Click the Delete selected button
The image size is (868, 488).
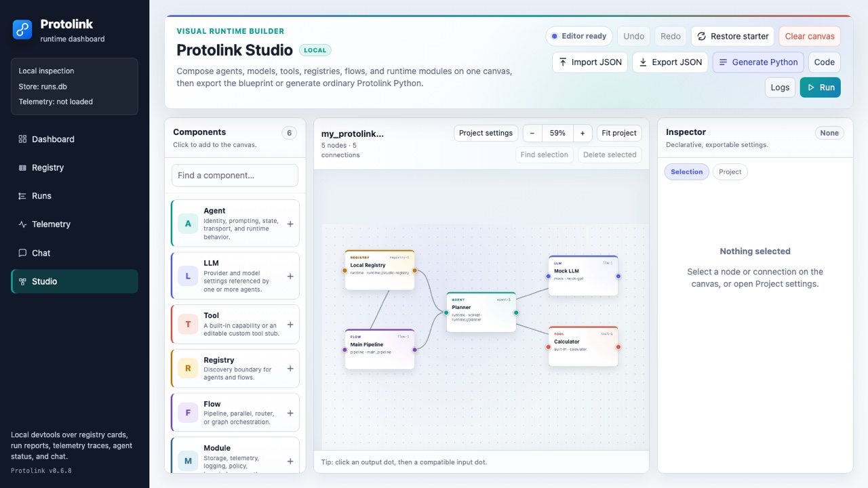click(610, 155)
